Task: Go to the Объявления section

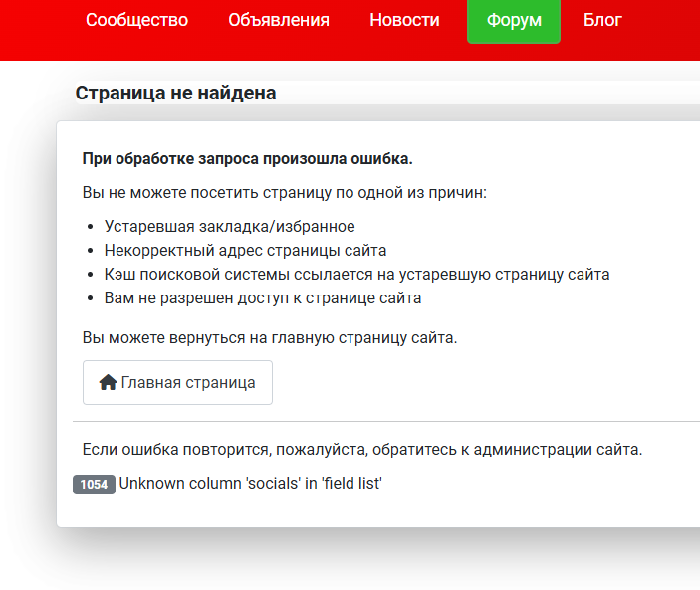Action: (278, 20)
